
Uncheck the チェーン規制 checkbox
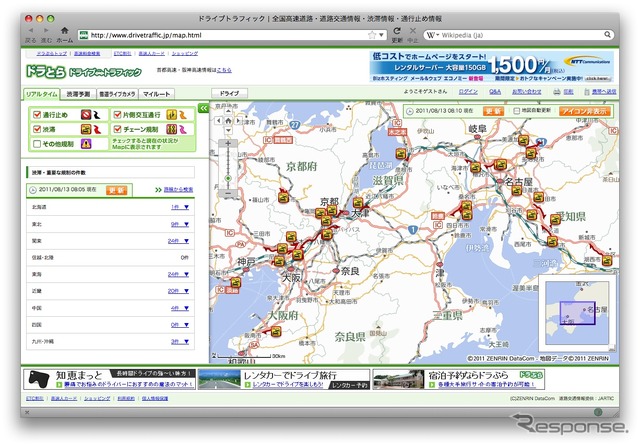coord(118,129)
